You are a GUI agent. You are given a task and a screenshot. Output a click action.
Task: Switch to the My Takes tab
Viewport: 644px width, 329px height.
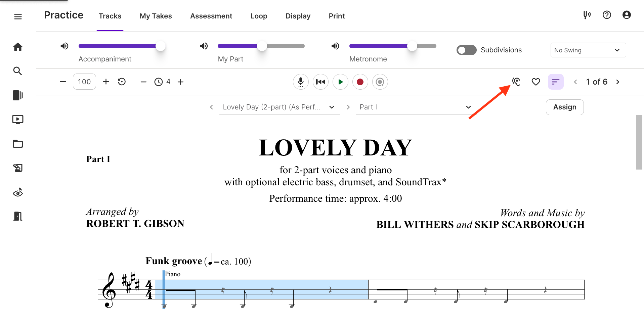(156, 16)
